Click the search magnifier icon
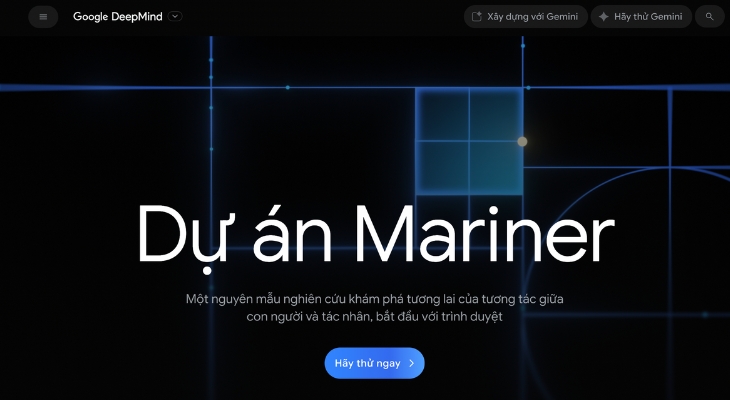This screenshot has height=400, width=730. [710, 17]
